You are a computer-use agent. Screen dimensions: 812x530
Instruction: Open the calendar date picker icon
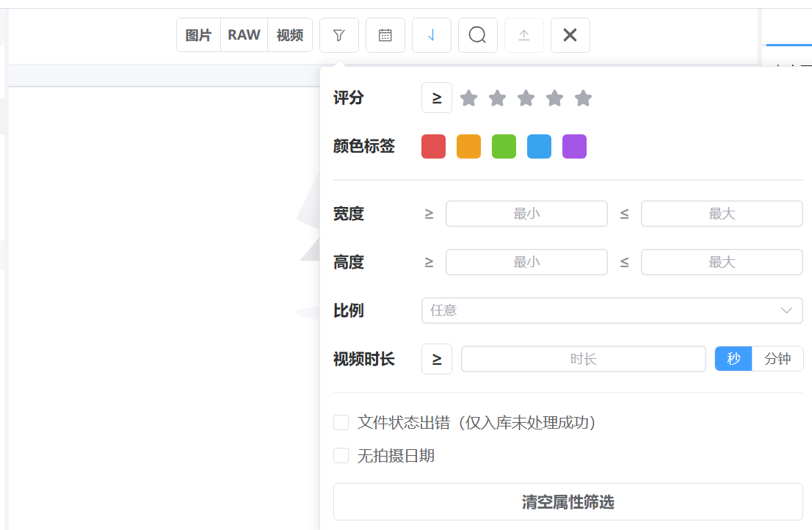coord(385,35)
